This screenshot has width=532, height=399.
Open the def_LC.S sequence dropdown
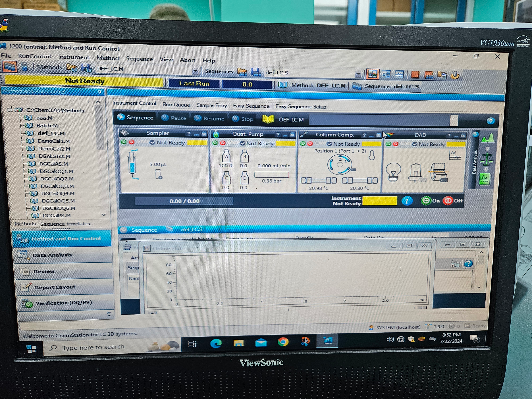coord(358,74)
